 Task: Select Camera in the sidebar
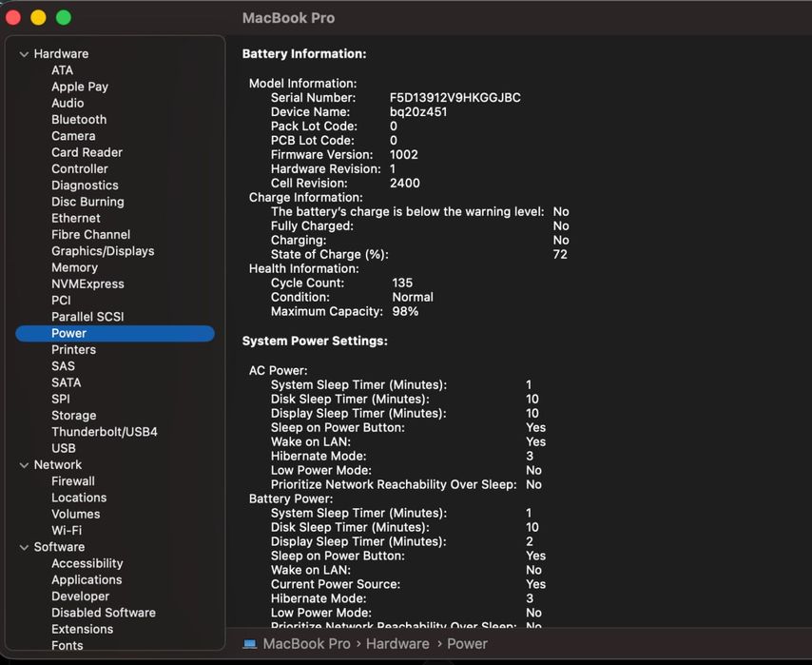73,136
